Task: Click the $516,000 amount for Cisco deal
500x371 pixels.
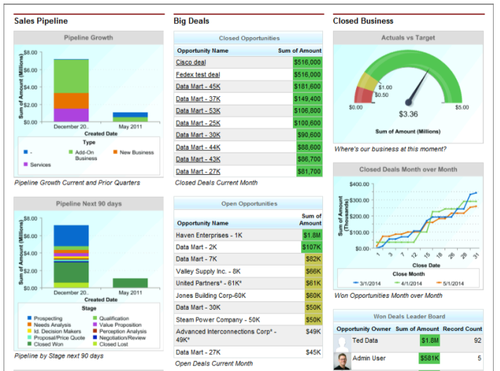Action: point(307,62)
